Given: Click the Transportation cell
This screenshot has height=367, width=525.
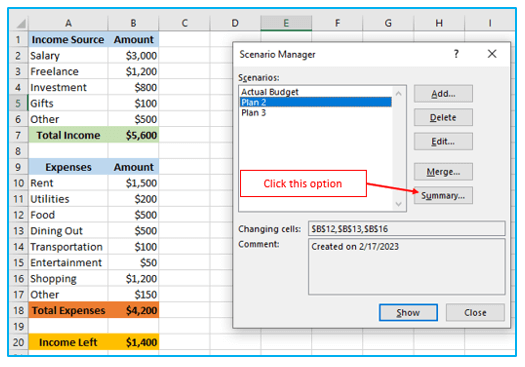Looking at the screenshot, I should point(68,247).
